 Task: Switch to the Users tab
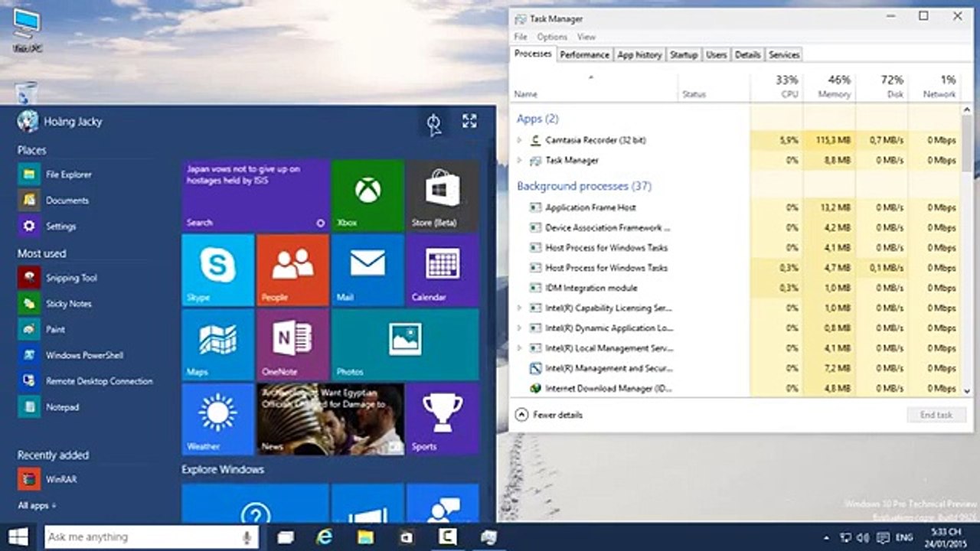coord(717,55)
